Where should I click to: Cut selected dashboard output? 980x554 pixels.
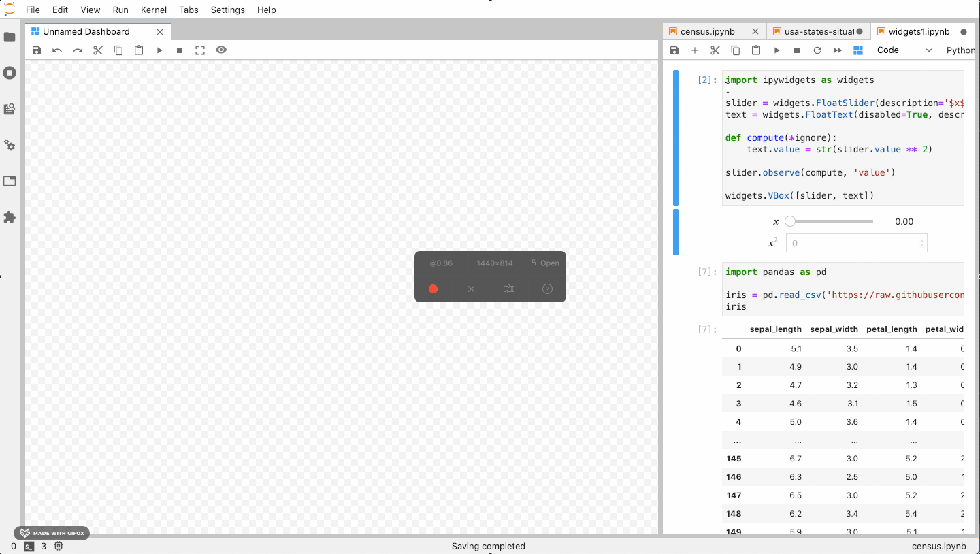coord(98,50)
